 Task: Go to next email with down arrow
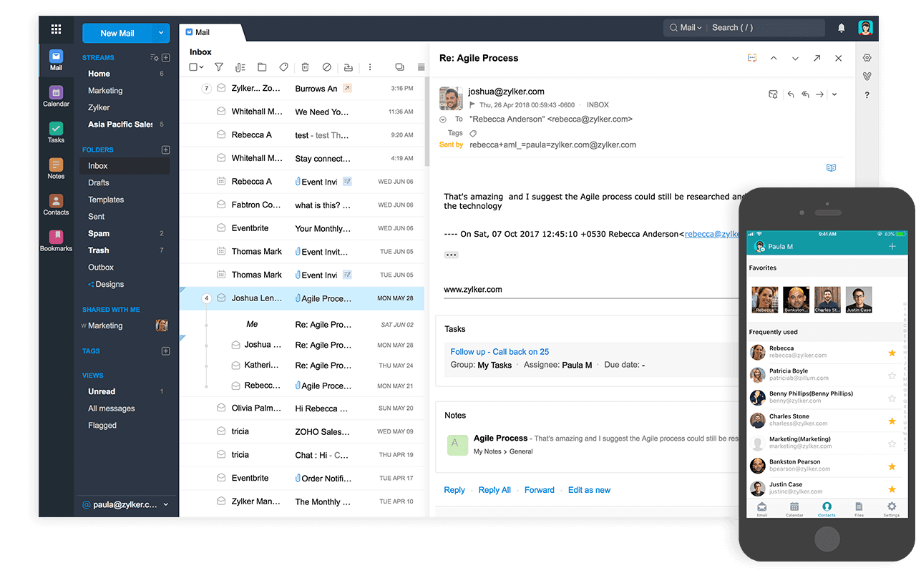click(795, 59)
